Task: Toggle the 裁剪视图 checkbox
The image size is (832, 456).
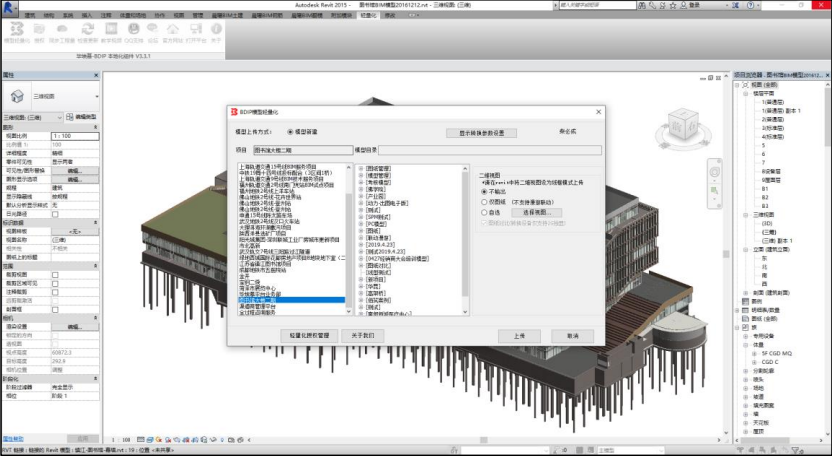Action: (x=55, y=275)
